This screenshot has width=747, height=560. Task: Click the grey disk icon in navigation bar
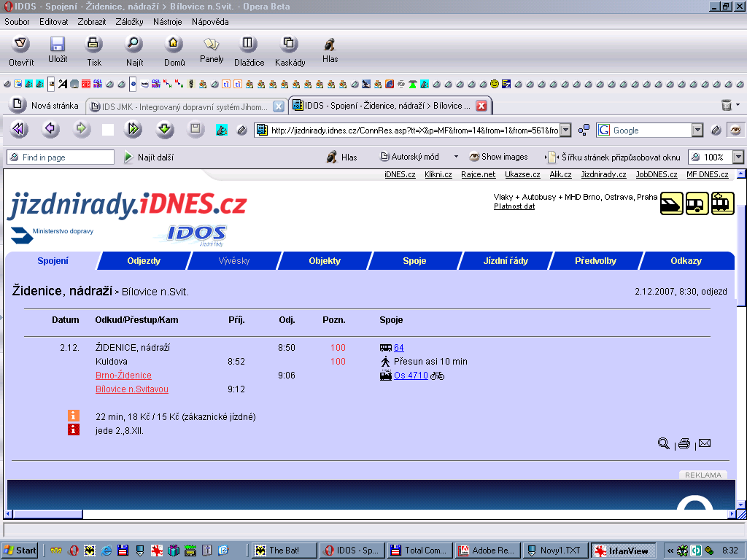tap(196, 129)
